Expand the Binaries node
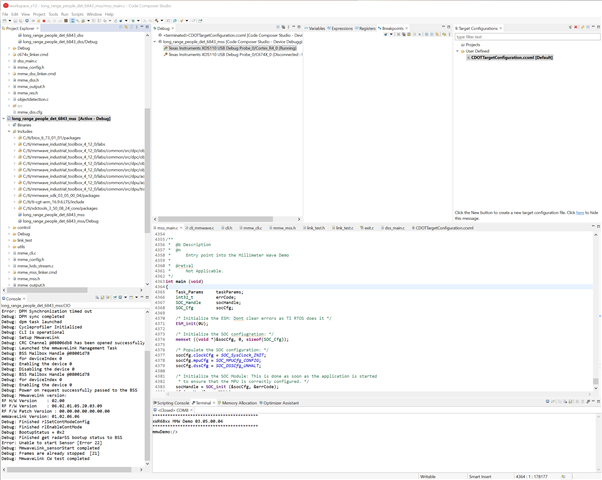The image size is (602, 480). [x=9, y=125]
